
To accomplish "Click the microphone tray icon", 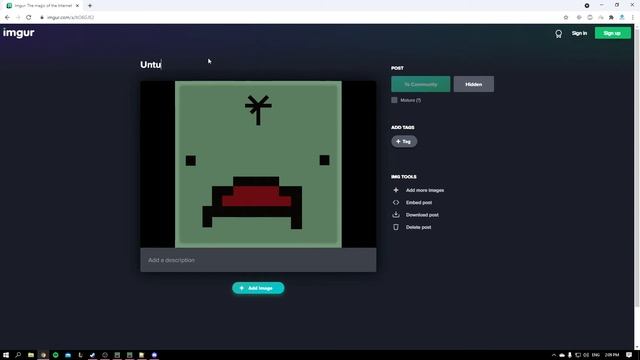I will [570, 355].
